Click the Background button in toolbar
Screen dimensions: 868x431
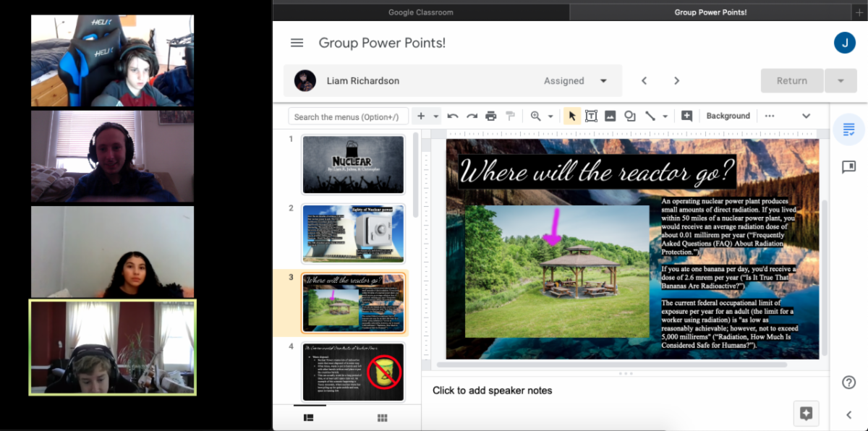728,116
